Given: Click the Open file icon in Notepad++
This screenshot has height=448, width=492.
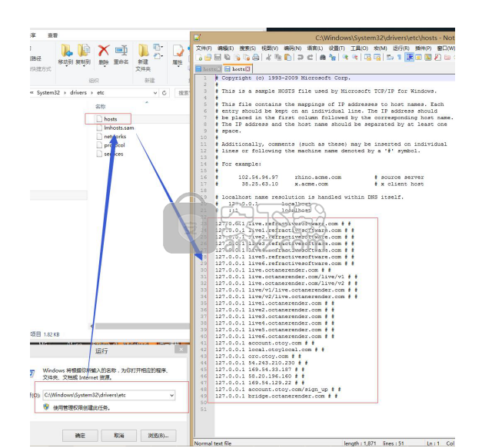Looking at the screenshot, I should (208, 57).
